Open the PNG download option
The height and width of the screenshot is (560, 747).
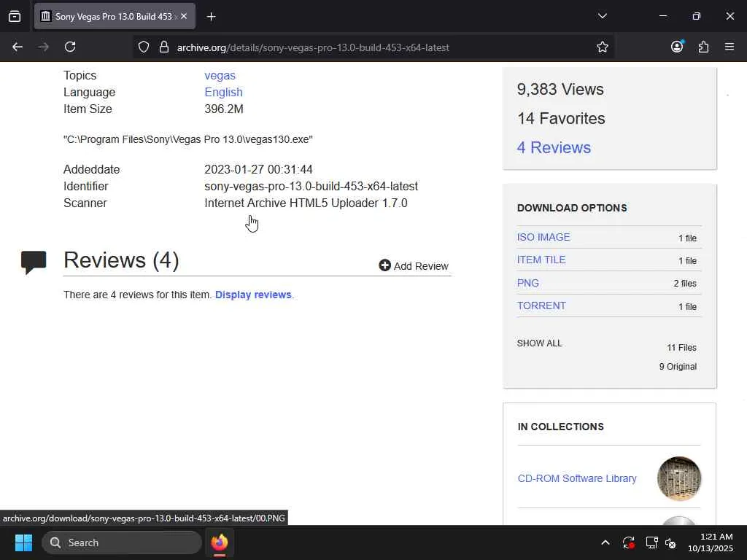coord(528,283)
